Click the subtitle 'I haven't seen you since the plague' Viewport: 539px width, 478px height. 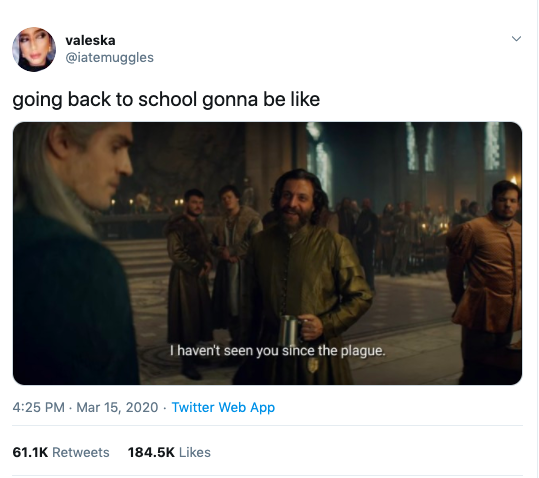pyautogui.click(x=278, y=351)
